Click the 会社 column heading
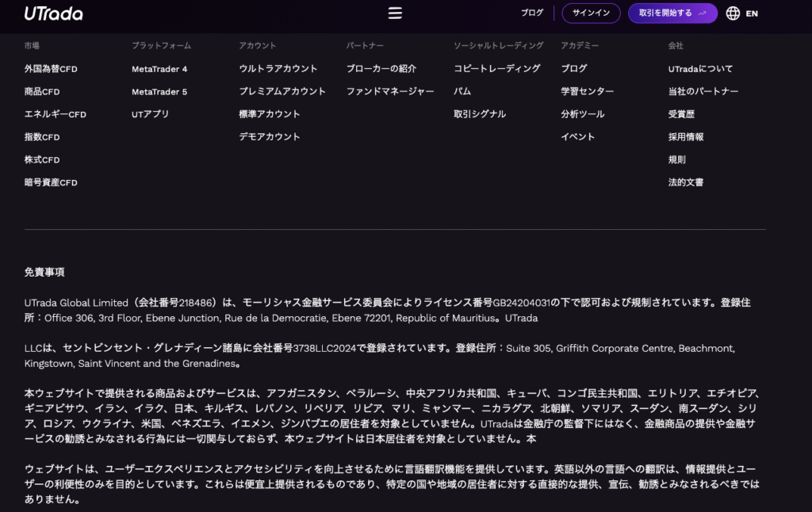 click(676, 45)
